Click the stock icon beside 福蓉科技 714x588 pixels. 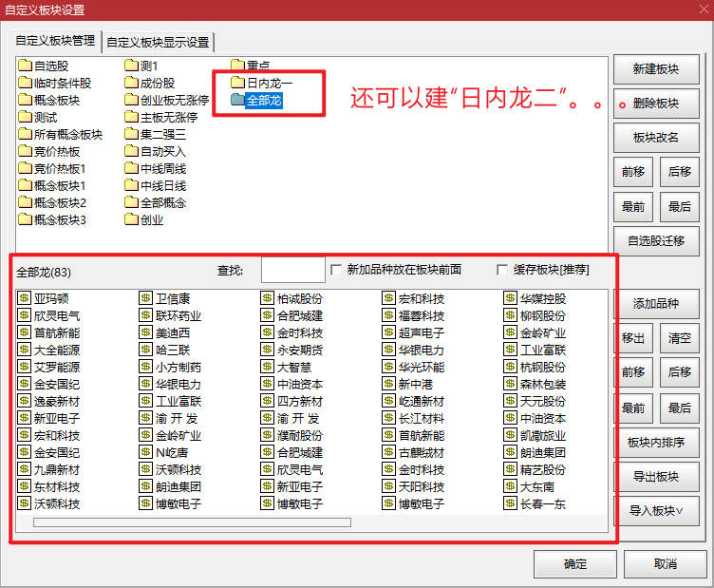(389, 315)
